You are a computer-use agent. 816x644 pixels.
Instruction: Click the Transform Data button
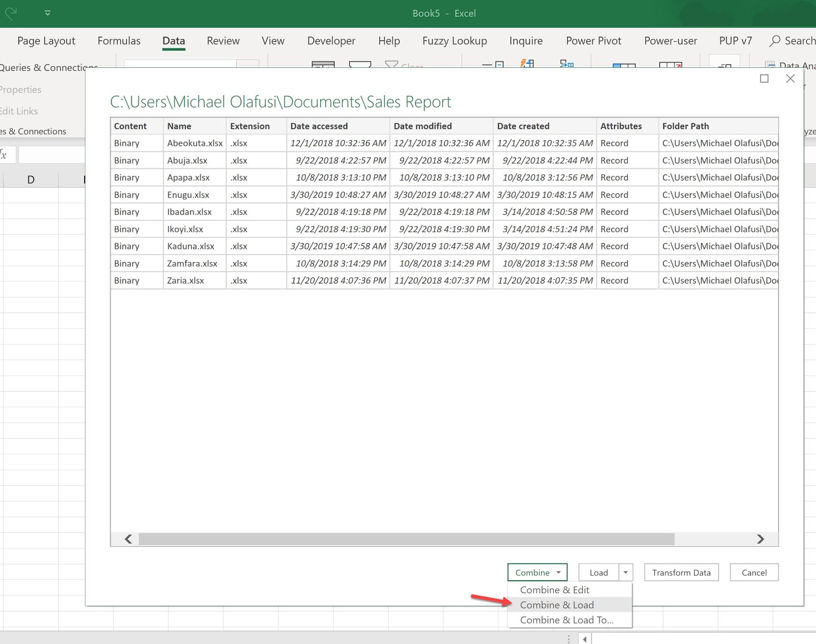pos(681,572)
